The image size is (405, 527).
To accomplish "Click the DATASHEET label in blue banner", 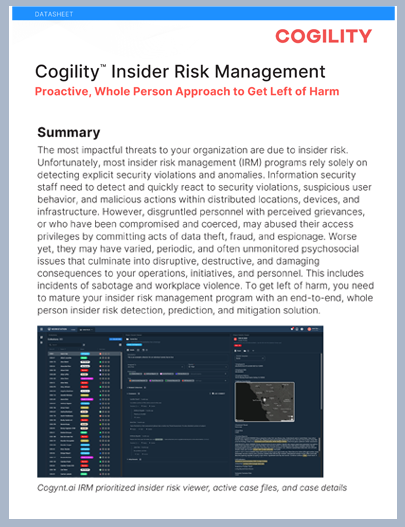I will 54,14.
